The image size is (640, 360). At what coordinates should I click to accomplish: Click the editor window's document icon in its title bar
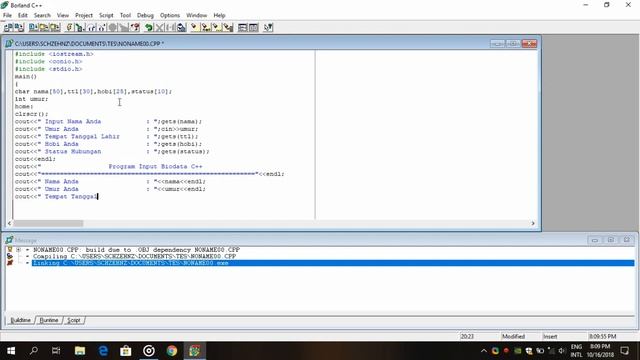(x=9, y=43)
